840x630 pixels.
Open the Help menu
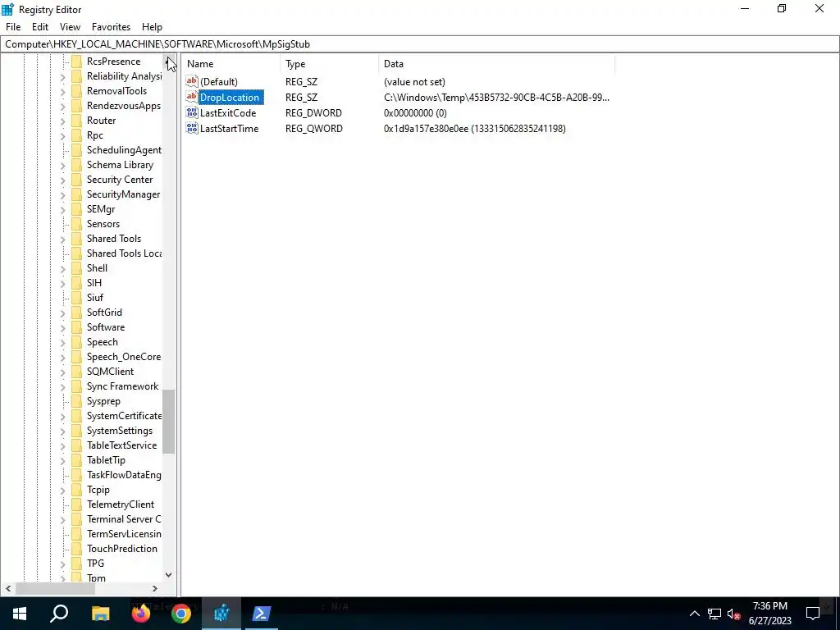152,27
